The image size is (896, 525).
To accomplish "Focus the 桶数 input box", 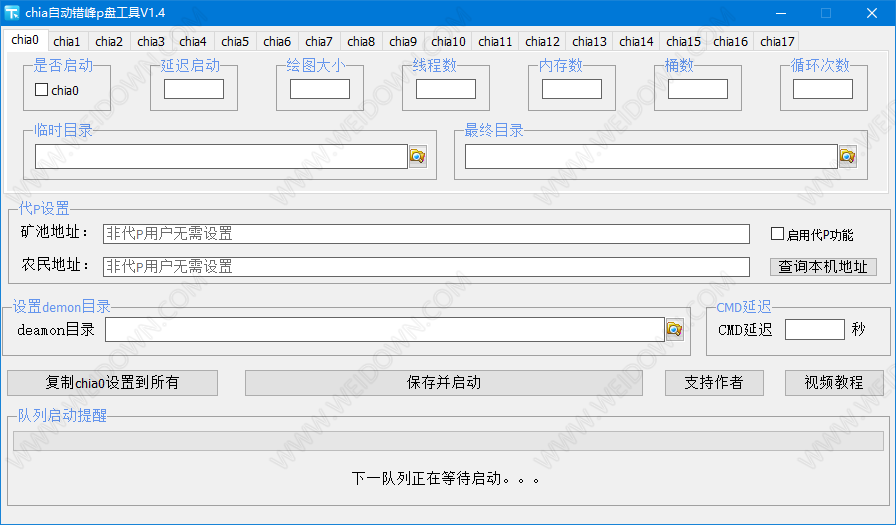I will [x=698, y=89].
